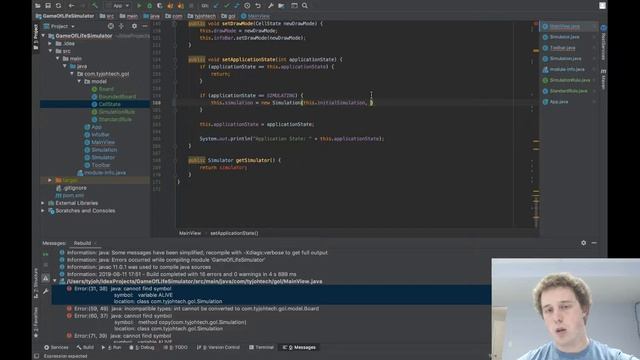The image size is (640, 360).
Task: Expand the .idea folder node
Action: click(x=50, y=43)
